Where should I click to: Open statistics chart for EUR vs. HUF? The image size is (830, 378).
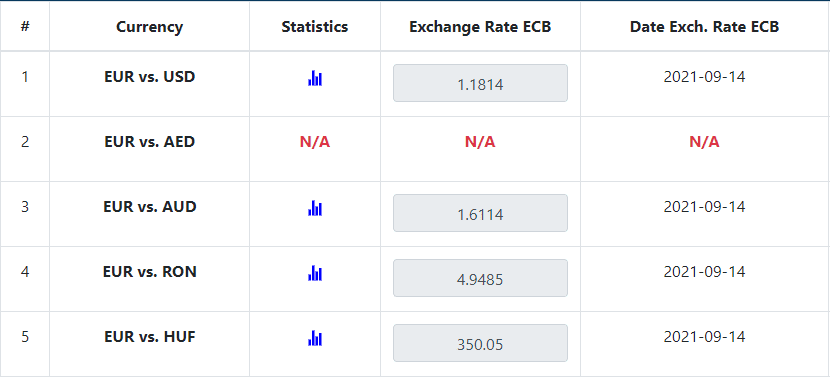(x=315, y=338)
